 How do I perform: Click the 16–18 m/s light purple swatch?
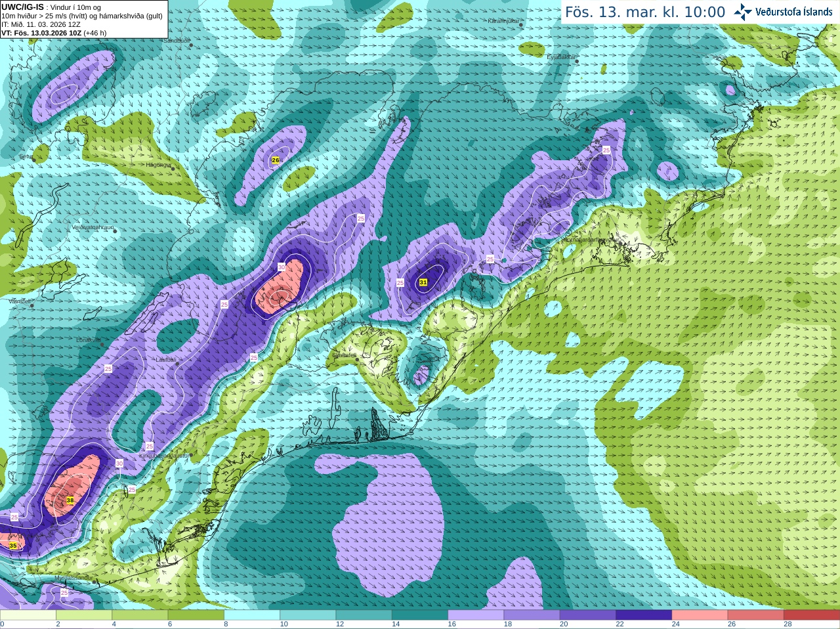tap(476, 615)
